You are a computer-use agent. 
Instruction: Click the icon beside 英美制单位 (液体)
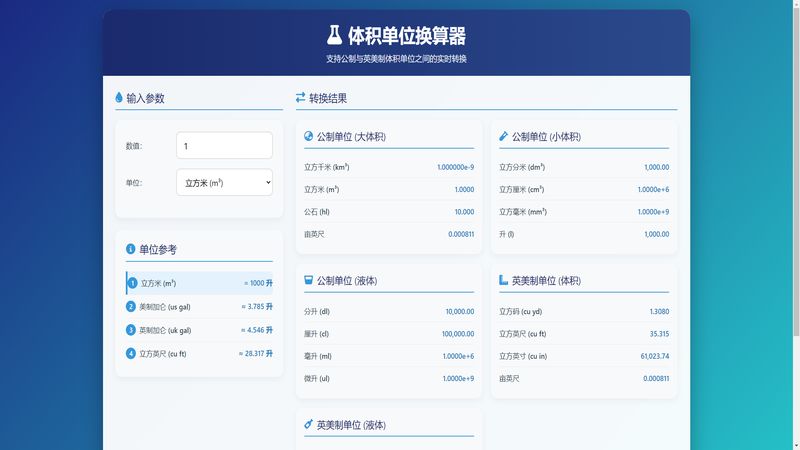click(x=308, y=425)
